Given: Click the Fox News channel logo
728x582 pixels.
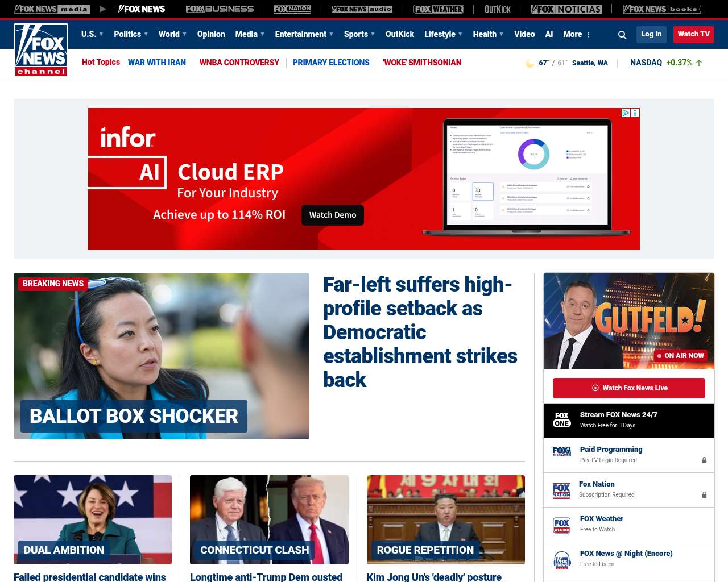Looking at the screenshot, I should pos(41,50).
